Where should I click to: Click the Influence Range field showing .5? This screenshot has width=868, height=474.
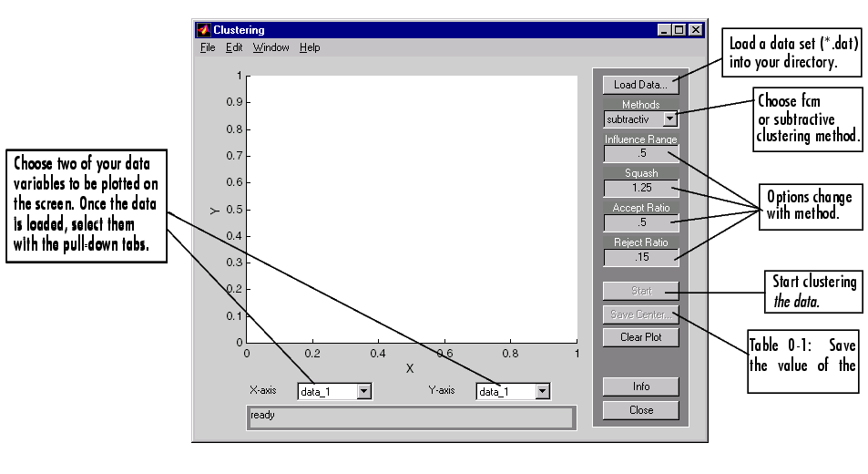pyautogui.click(x=641, y=153)
